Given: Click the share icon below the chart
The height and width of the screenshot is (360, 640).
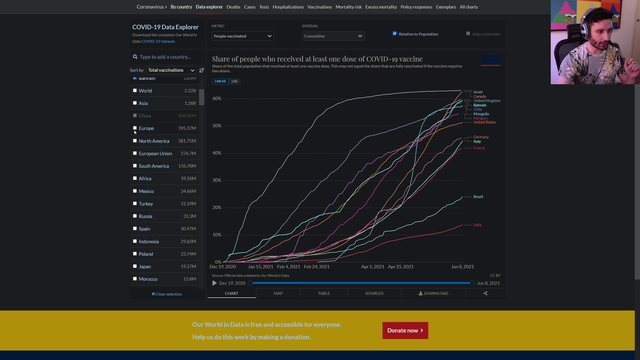Looking at the screenshot, I should tap(485, 293).
